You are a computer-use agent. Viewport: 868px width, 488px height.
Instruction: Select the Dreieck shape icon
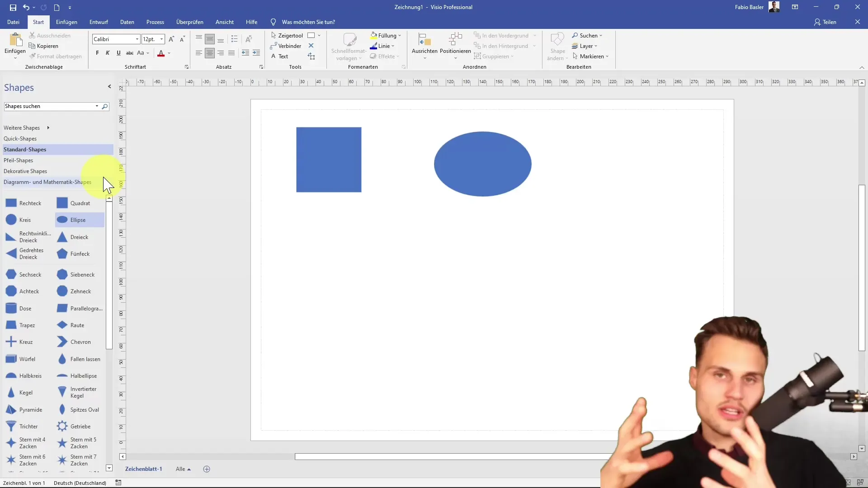(x=62, y=237)
